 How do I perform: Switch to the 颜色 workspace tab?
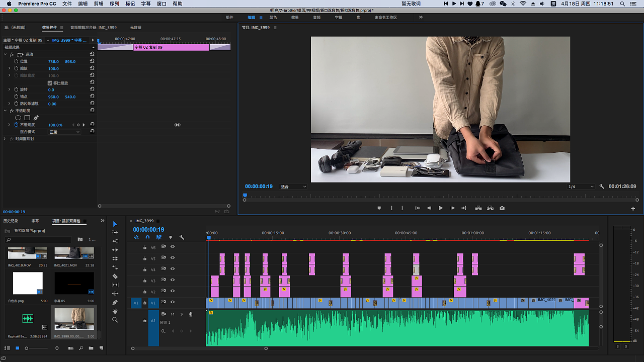[x=273, y=17]
